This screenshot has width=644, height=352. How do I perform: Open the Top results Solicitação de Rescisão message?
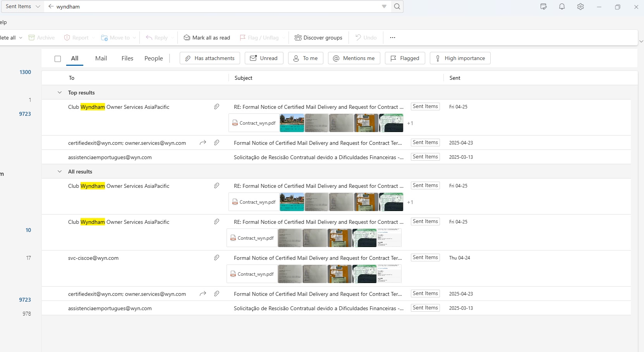[336, 157]
